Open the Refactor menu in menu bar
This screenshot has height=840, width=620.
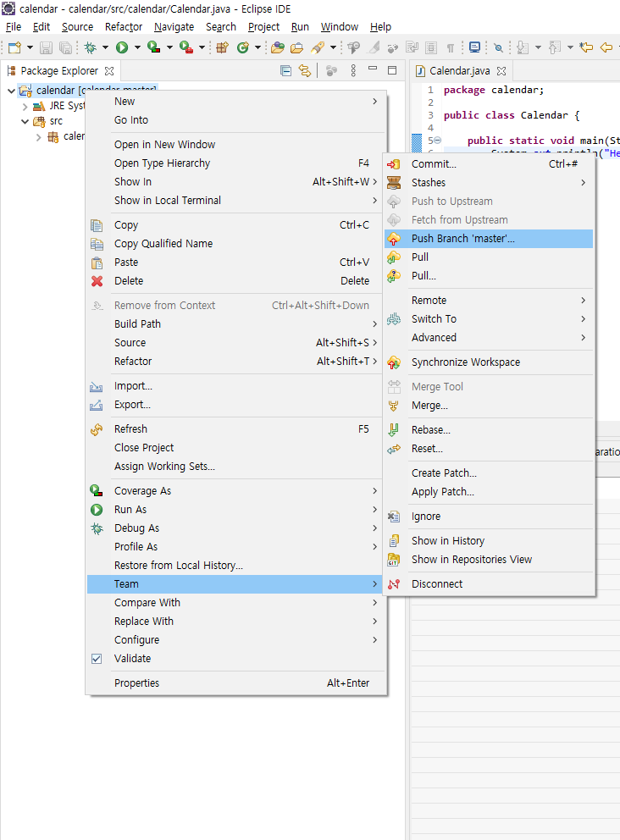[x=124, y=27]
